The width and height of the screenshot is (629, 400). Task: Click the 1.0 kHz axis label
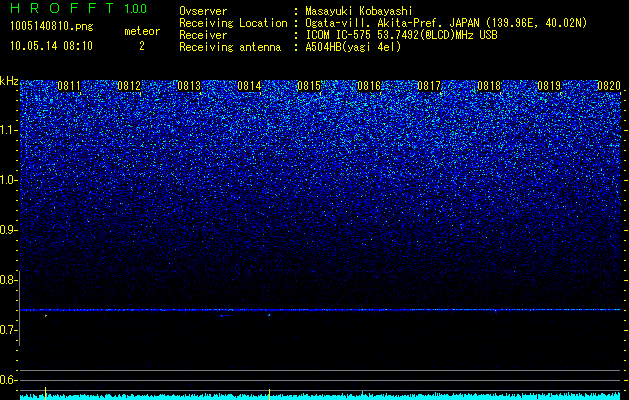[x=9, y=180]
